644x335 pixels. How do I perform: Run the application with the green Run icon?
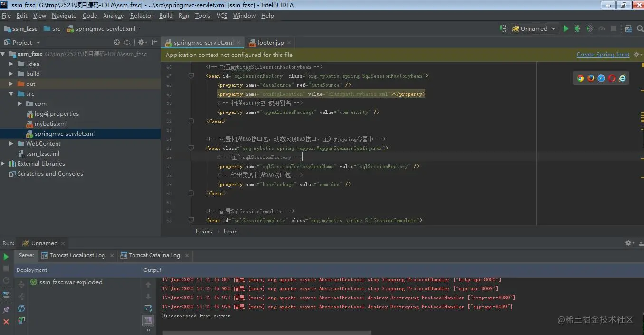pos(566,28)
